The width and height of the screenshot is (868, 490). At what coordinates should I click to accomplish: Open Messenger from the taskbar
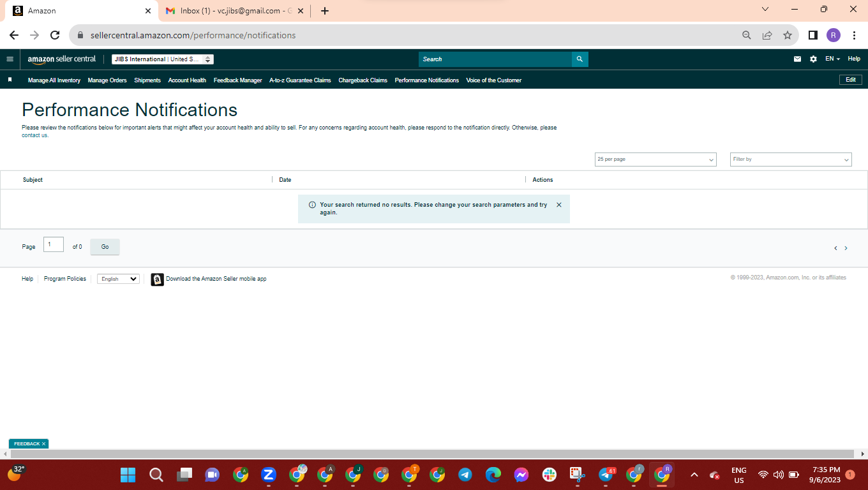(x=521, y=475)
